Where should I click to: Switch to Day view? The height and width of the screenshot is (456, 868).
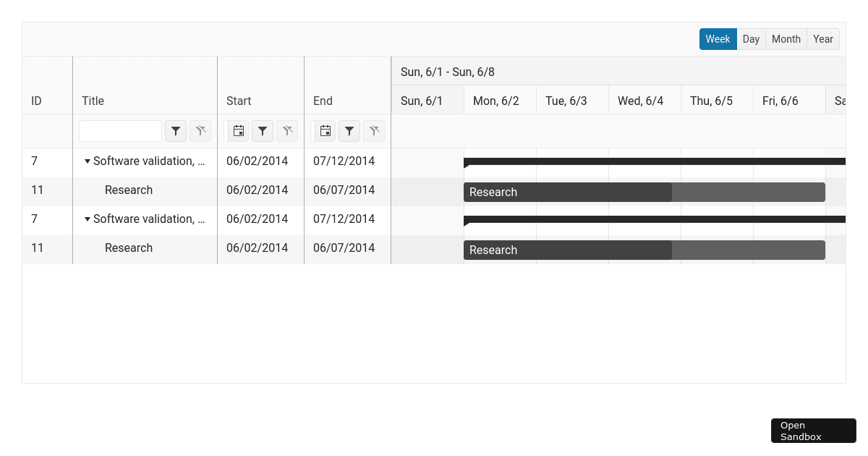[x=750, y=38]
